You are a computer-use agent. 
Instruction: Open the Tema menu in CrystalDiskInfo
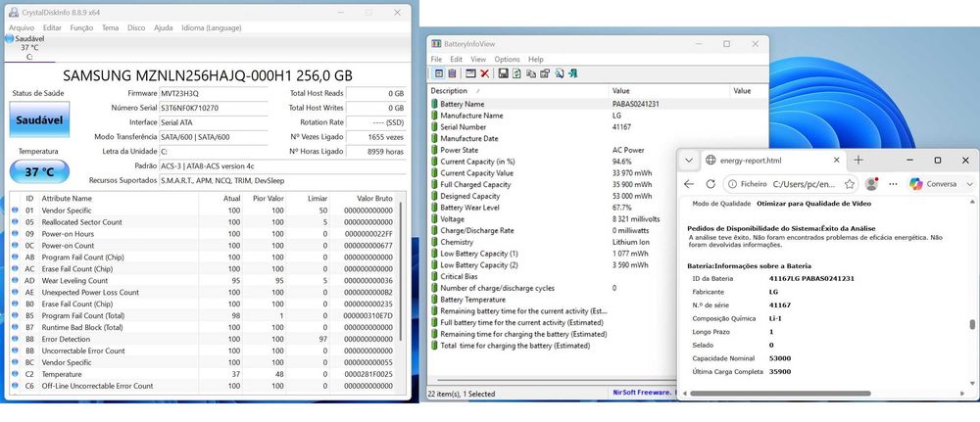pyautogui.click(x=110, y=27)
